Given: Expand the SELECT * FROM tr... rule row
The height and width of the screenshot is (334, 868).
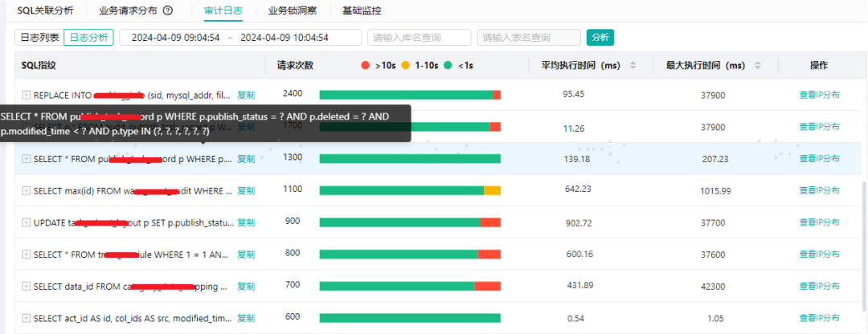Looking at the screenshot, I should 26,255.
